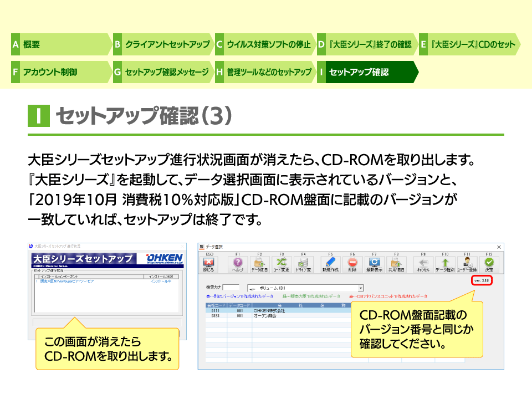Select the 販売大臣NX install component row
This screenshot has width=532, height=399.
click(x=106, y=282)
